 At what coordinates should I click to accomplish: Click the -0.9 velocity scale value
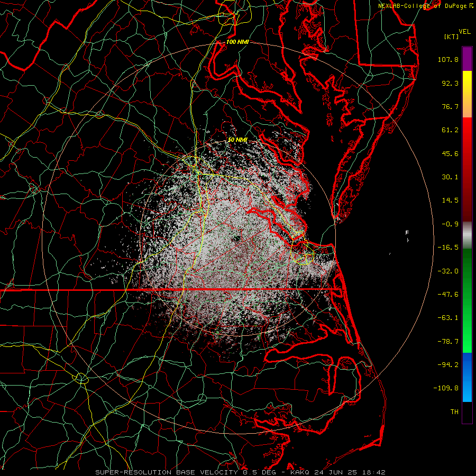[x=450, y=224]
